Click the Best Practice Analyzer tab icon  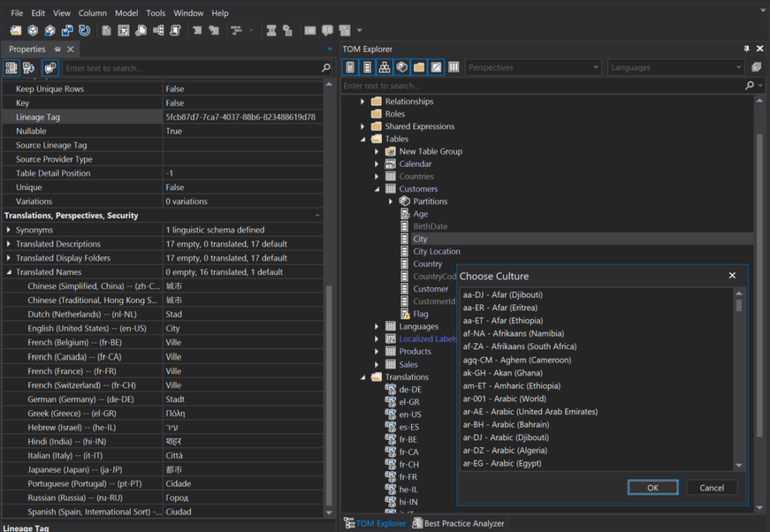[417, 523]
